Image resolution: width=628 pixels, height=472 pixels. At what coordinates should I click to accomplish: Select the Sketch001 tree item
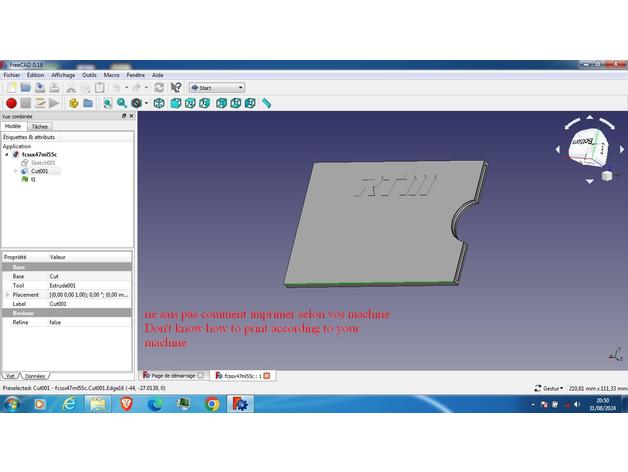44,163
